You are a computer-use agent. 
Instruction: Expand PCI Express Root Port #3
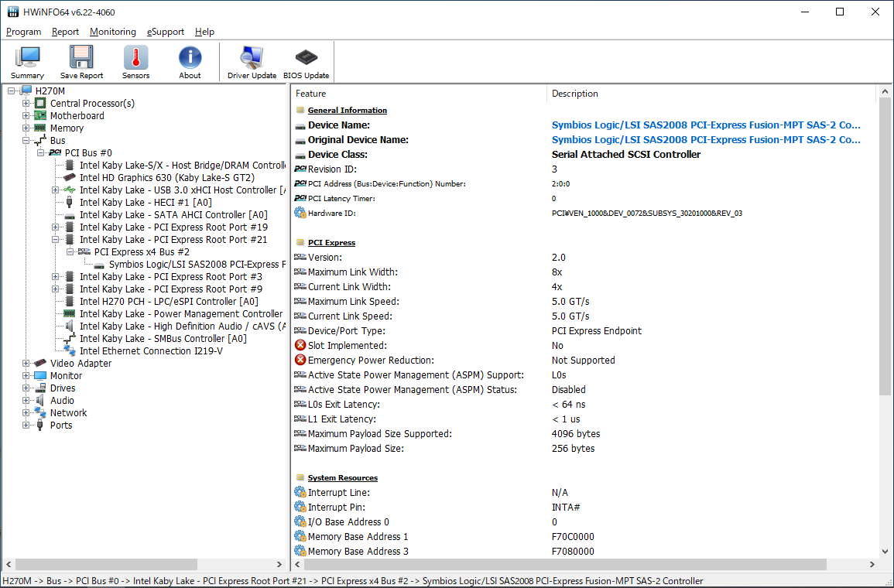click(x=55, y=276)
